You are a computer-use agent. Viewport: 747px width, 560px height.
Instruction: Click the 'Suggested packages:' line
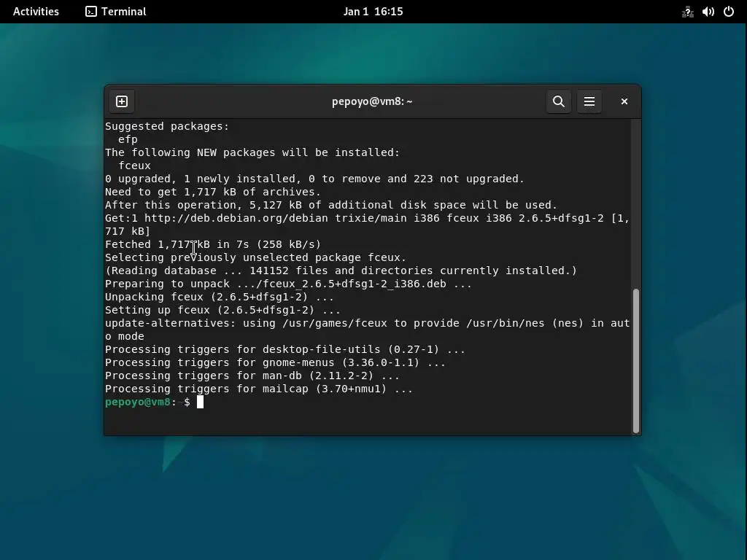point(167,126)
